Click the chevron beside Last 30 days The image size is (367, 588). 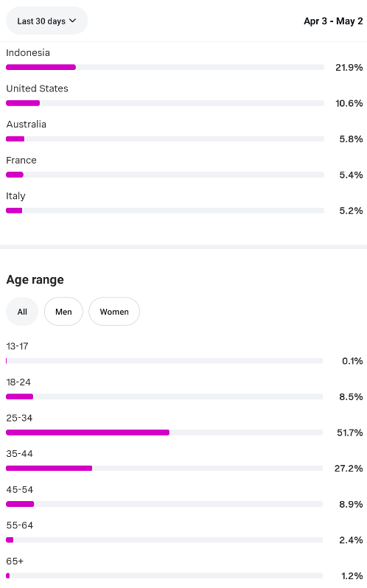click(x=73, y=21)
